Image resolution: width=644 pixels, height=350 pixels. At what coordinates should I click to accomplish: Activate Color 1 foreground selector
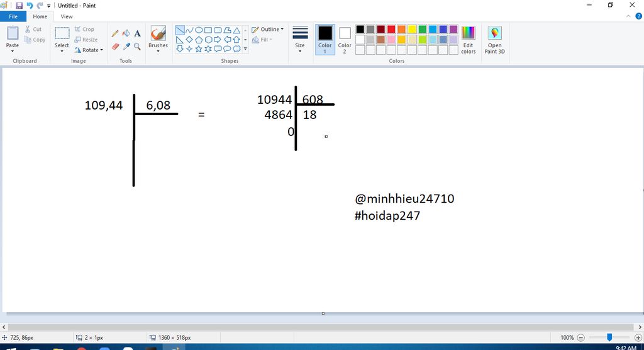(325, 40)
